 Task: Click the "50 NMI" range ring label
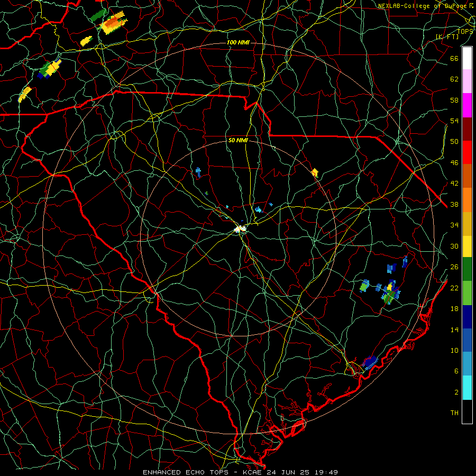[239, 140]
